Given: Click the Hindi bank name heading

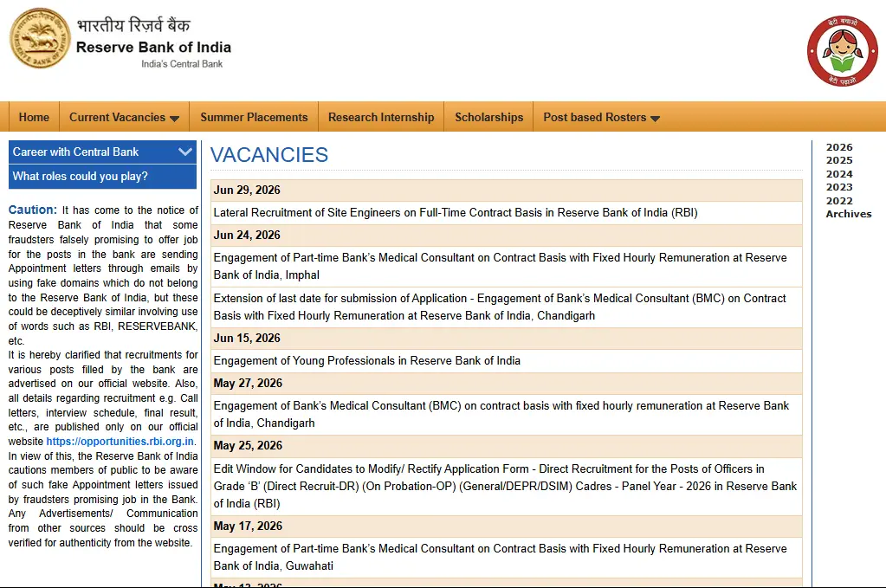Looking at the screenshot, I should (x=133, y=25).
